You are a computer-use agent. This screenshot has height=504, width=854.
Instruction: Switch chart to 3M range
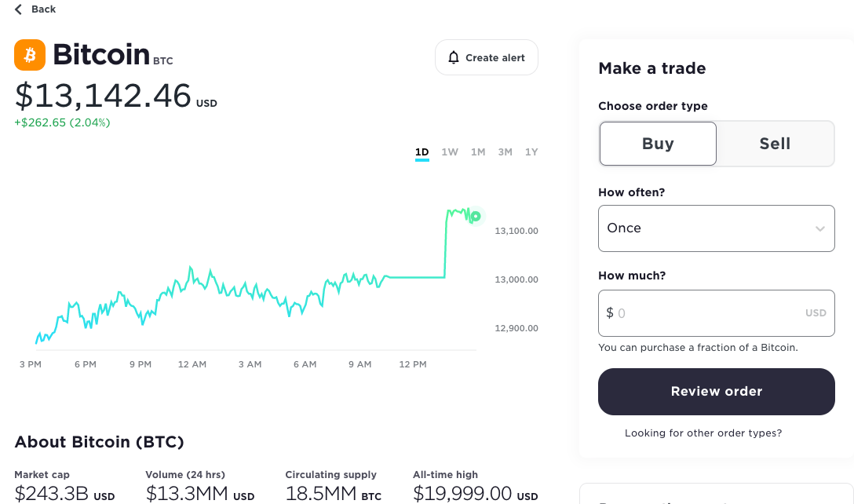pyautogui.click(x=505, y=152)
